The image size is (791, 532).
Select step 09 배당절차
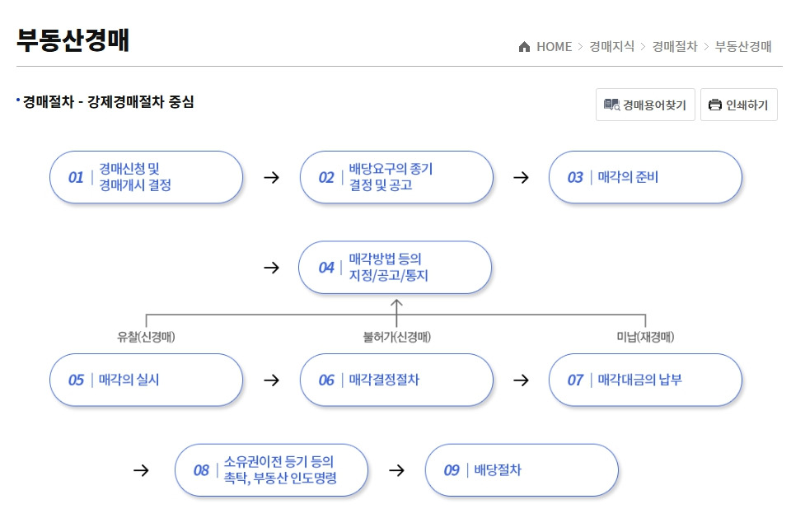(x=521, y=470)
